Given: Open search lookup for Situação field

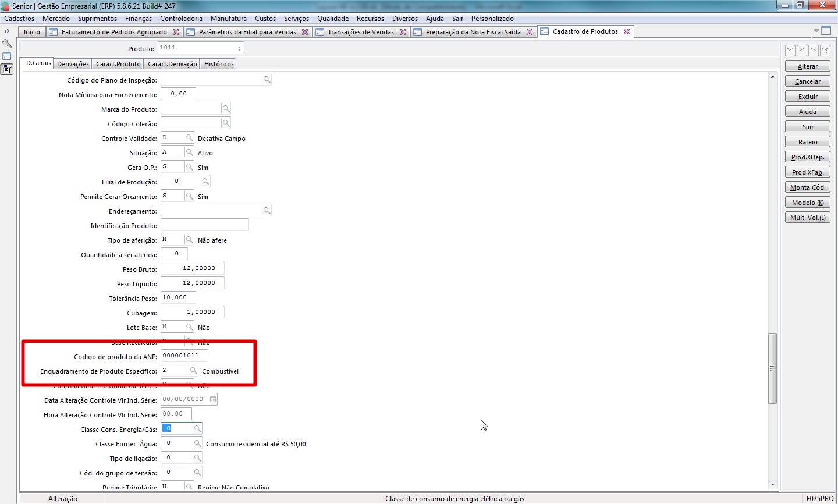Looking at the screenshot, I should coord(189,152).
